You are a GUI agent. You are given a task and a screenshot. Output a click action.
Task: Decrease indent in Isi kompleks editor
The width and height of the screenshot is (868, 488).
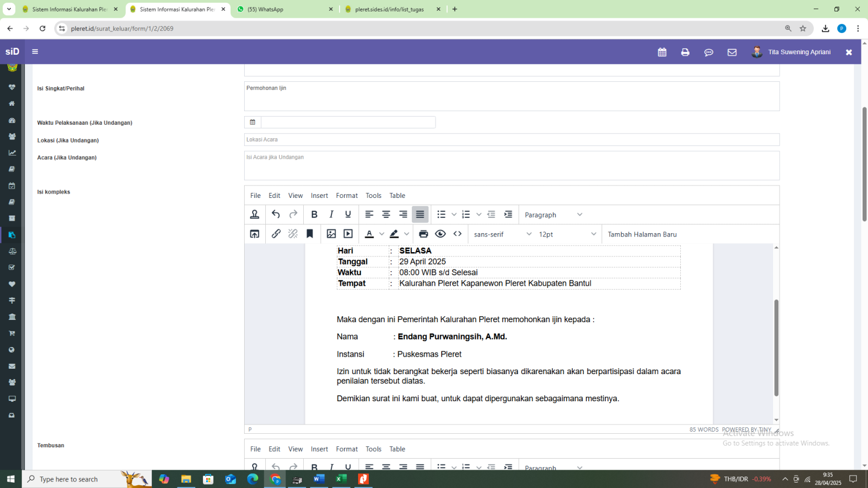click(x=491, y=215)
